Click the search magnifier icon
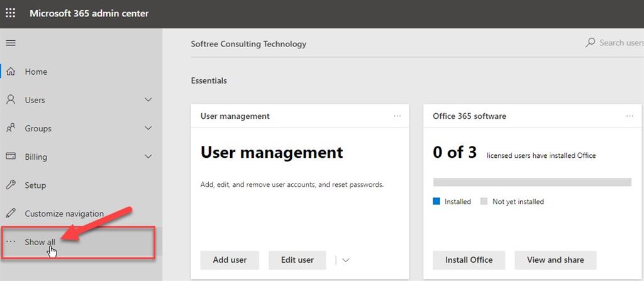Screen dimensions: 644x281 pyautogui.click(x=590, y=43)
